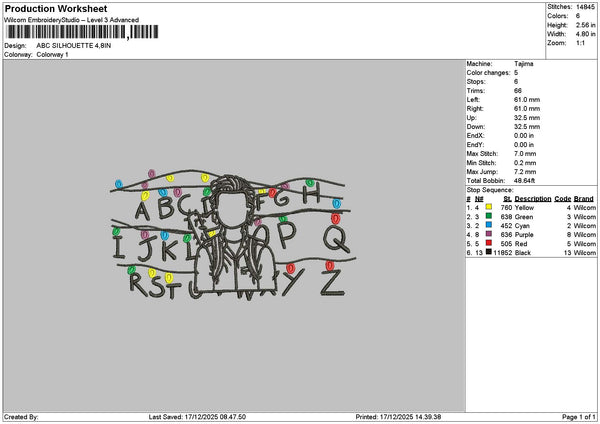Click the Total Bobbin value '48.64ft'
Image resolution: width=600 pixels, height=424 pixels.
click(x=524, y=181)
